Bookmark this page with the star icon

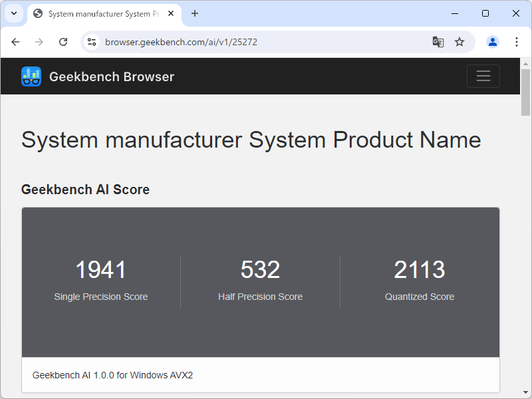[x=460, y=41]
